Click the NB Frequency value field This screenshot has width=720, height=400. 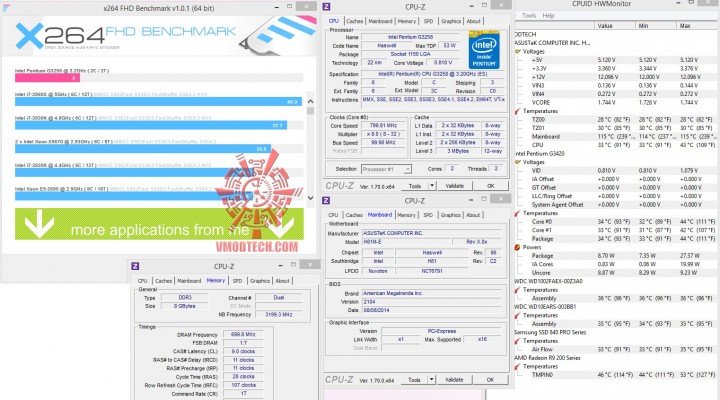click(x=279, y=315)
